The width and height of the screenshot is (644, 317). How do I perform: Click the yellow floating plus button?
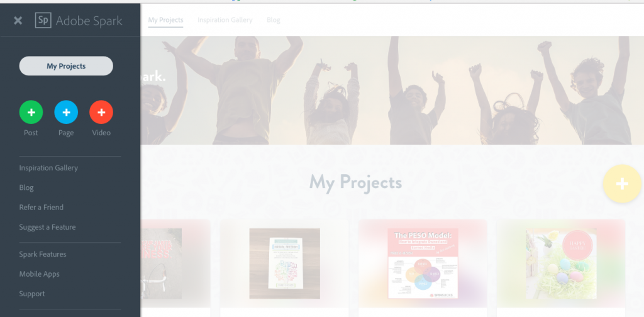coord(622,184)
